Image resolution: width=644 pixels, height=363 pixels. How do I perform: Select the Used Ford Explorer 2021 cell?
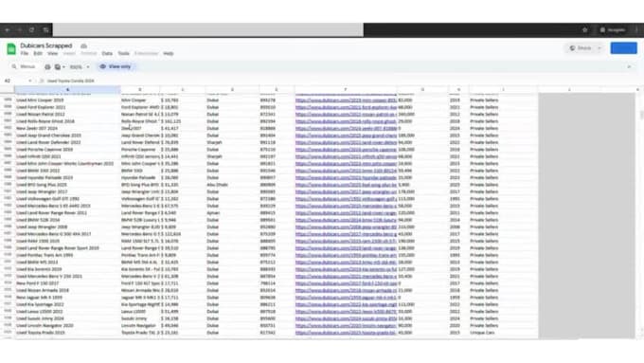click(67, 107)
